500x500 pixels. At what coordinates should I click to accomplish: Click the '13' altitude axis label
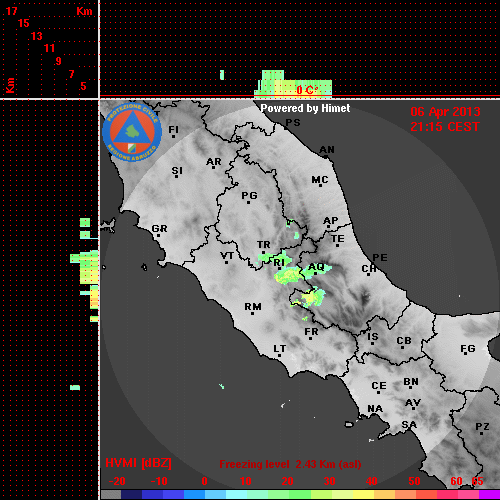[x=37, y=36]
